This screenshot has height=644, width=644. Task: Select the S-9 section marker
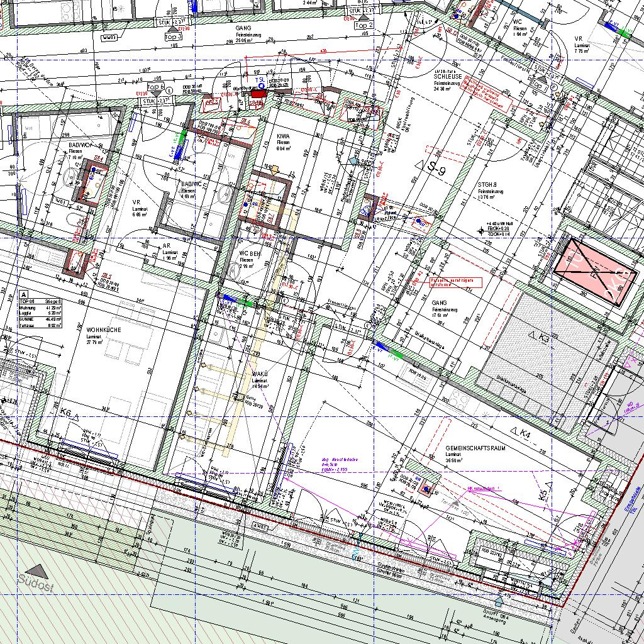coord(434,167)
